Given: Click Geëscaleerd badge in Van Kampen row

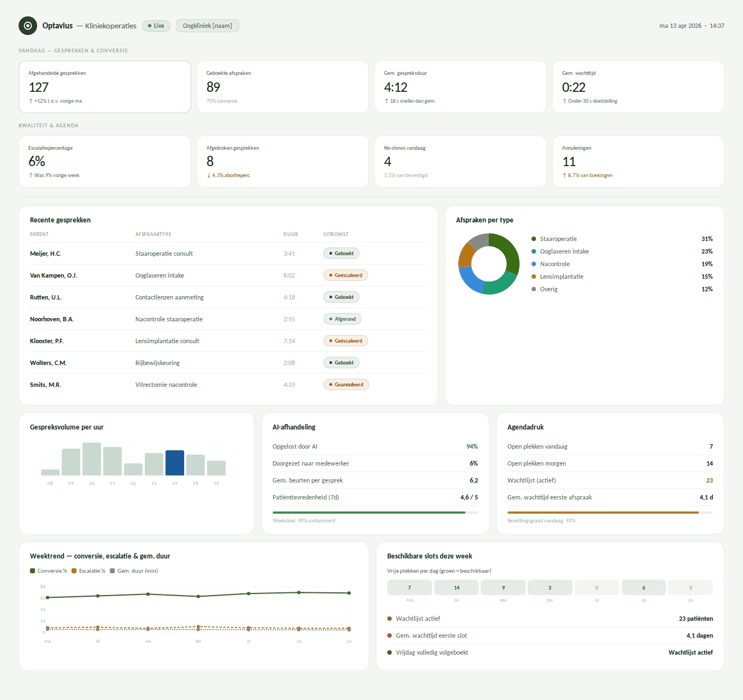Looking at the screenshot, I should 346,275.
